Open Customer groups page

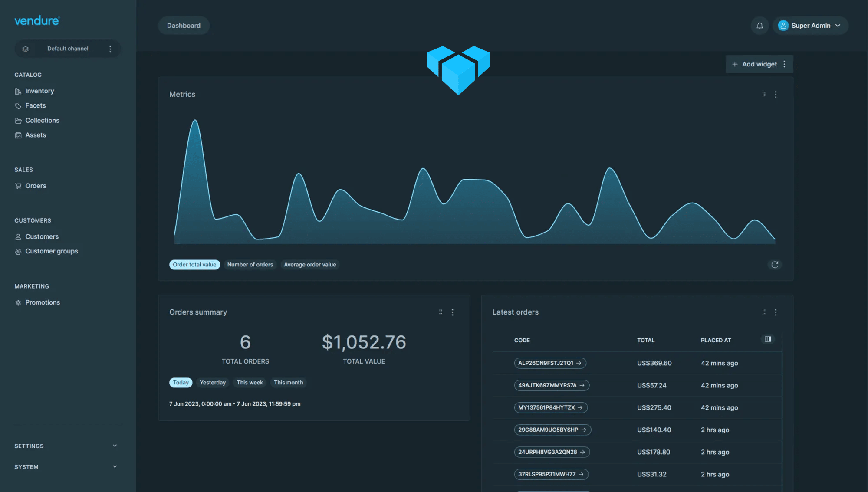[x=51, y=251]
